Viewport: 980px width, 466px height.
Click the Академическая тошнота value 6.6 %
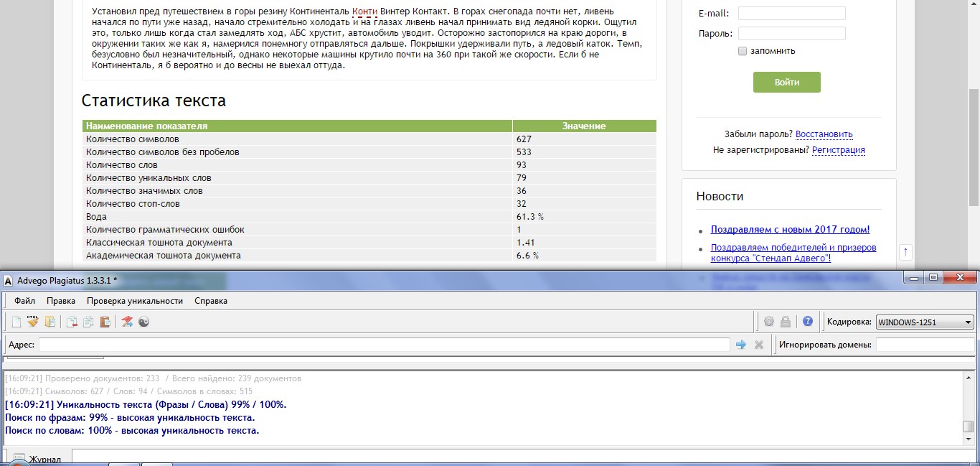coord(527,256)
